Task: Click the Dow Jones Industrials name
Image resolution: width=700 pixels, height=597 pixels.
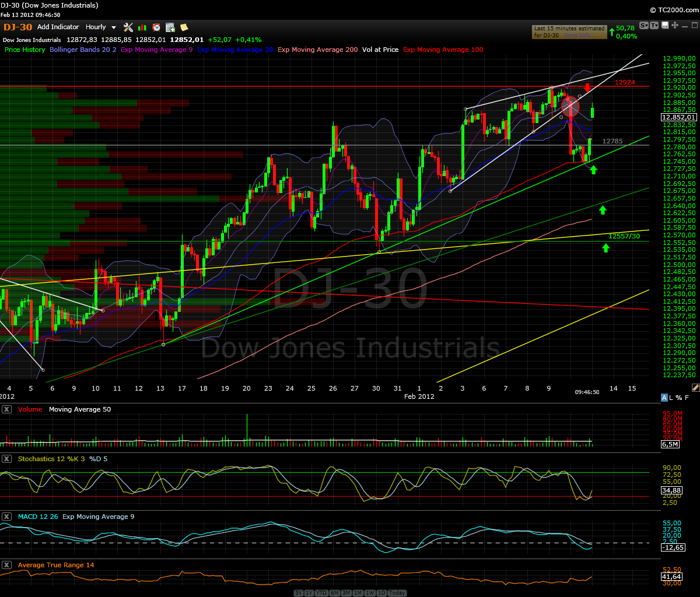Action: click(32, 40)
